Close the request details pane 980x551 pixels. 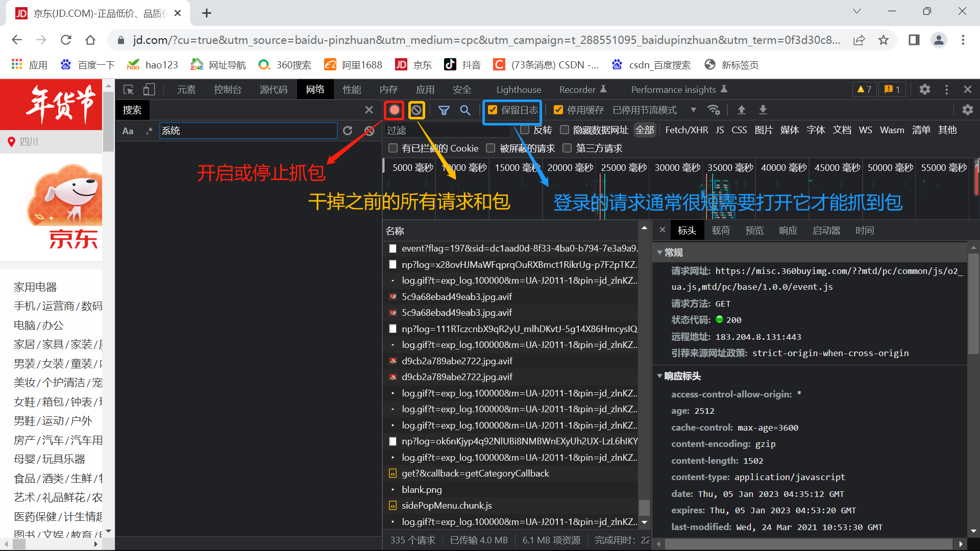(663, 230)
